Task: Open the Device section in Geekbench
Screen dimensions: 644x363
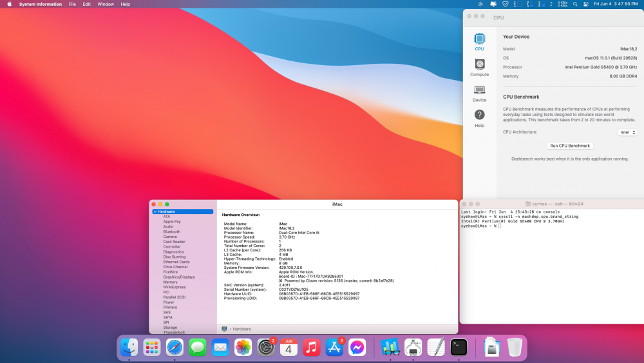Action: pyautogui.click(x=479, y=93)
